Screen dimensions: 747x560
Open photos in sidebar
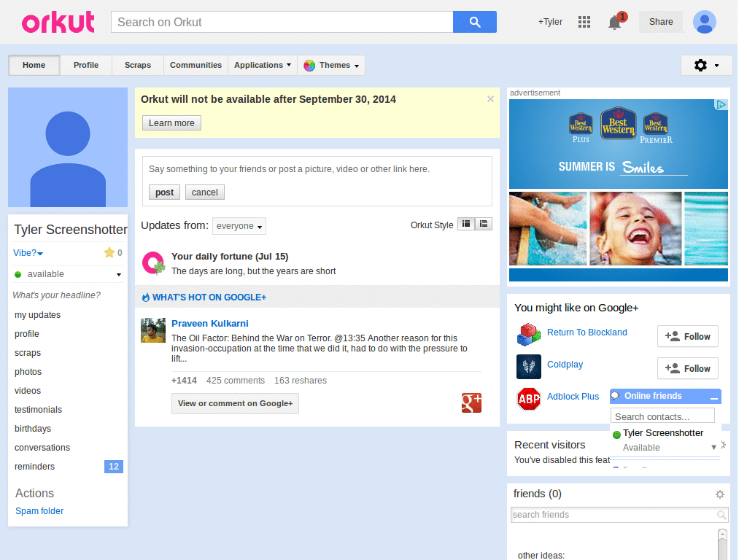click(28, 372)
